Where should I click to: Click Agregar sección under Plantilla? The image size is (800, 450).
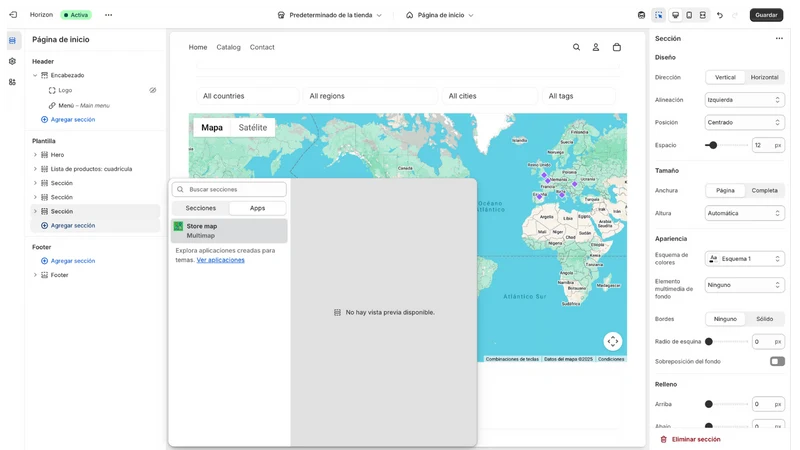click(68, 226)
